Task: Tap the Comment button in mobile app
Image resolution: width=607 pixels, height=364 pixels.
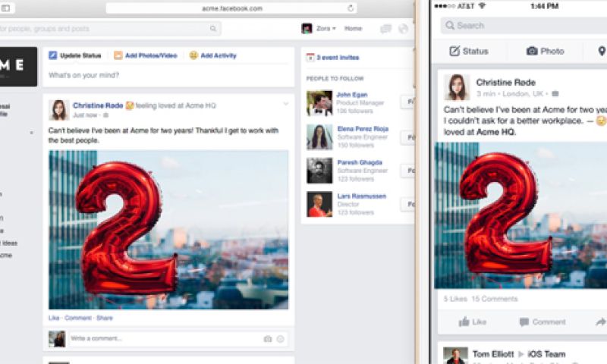Action: coord(543,322)
